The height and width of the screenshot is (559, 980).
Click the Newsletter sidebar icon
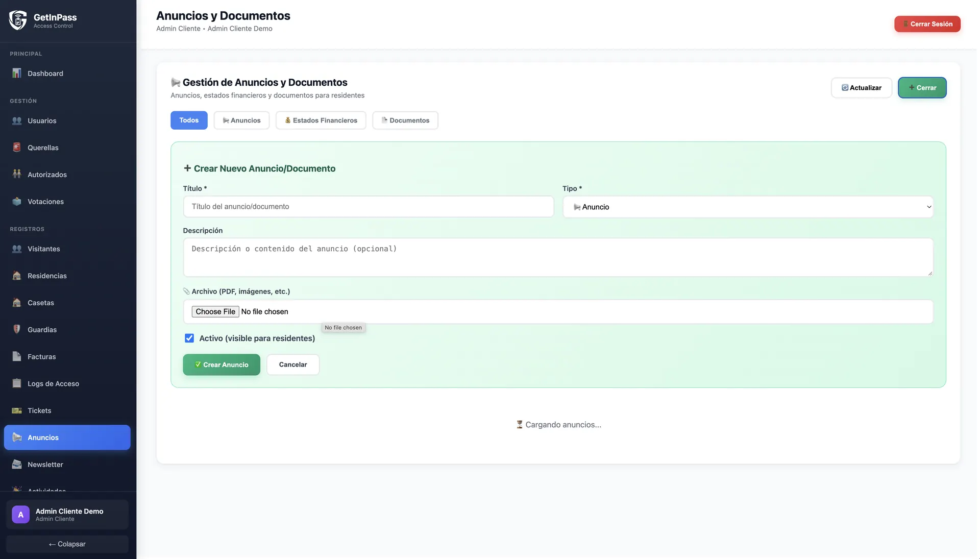click(x=17, y=465)
